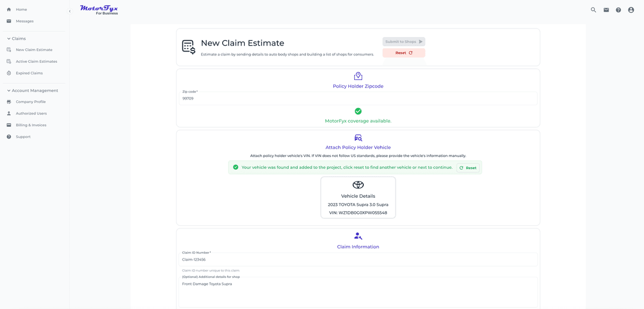Click the Home icon in sidebar
The image size is (644, 309).
pyautogui.click(x=9, y=10)
